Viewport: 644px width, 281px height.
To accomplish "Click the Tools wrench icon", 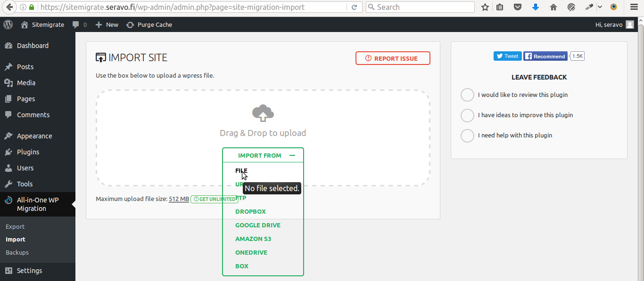I will click(x=8, y=184).
